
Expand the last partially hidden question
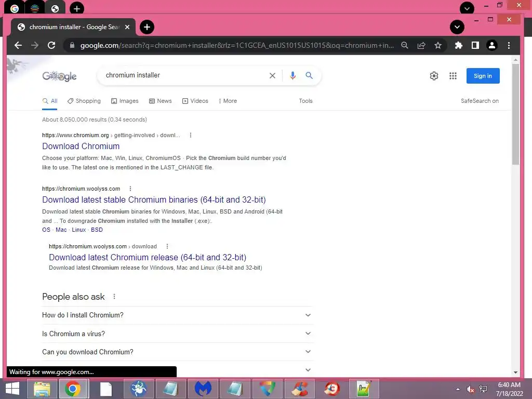[x=308, y=370]
